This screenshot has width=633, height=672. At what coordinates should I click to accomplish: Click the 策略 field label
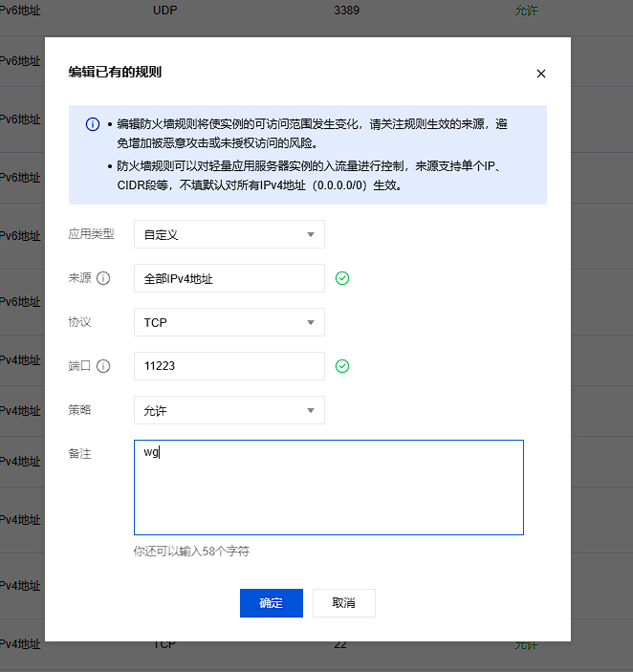pyautogui.click(x=79, y=410)
